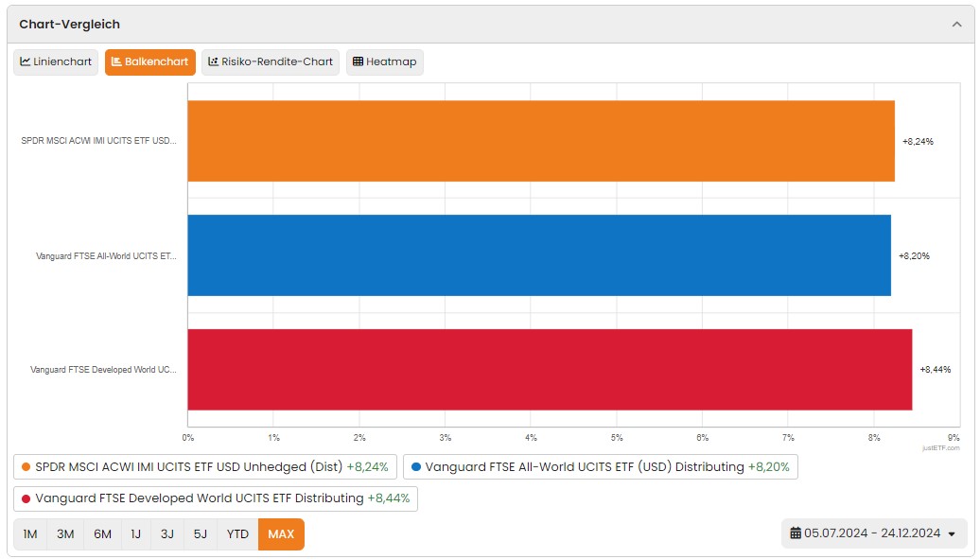Screen dimensions: 980x559
Task: Select the Balkenchart tab
Action: coord(150,61)
